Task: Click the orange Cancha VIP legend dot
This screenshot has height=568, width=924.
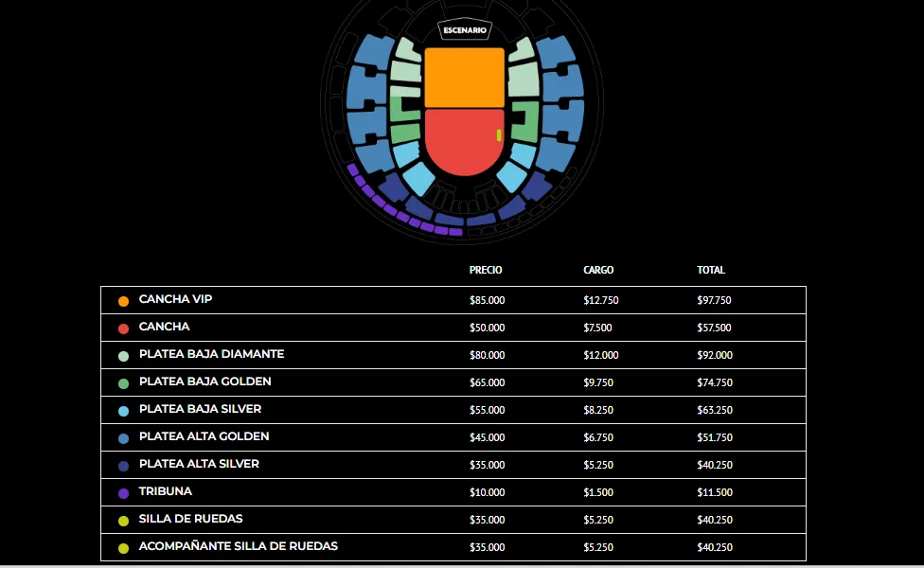Action: [123, 301]
